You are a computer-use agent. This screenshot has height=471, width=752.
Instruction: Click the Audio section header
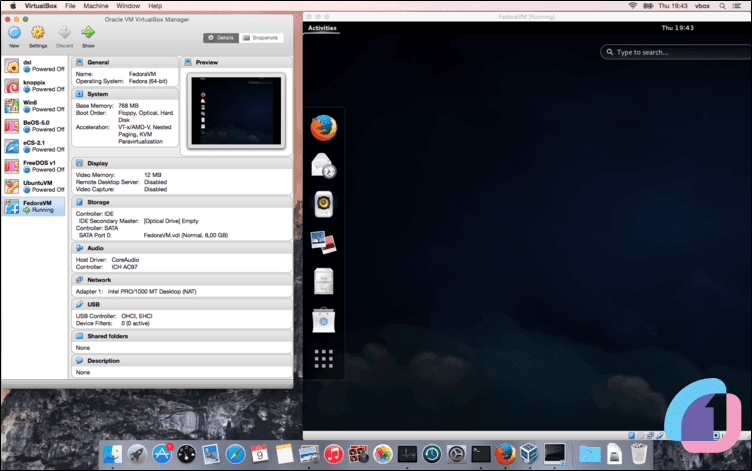click(x=182, y=248)
